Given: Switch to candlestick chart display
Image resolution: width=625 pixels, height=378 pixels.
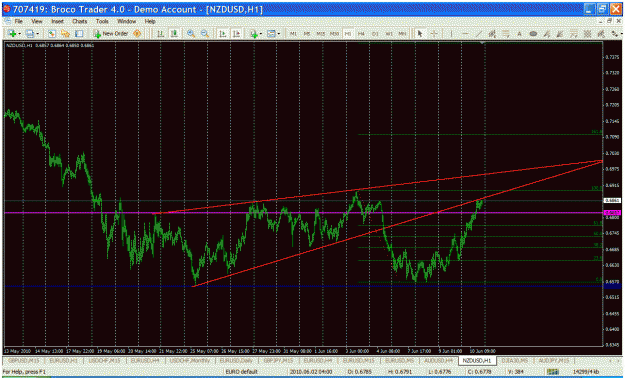Looking at the screenshot, I should (174, 34).
